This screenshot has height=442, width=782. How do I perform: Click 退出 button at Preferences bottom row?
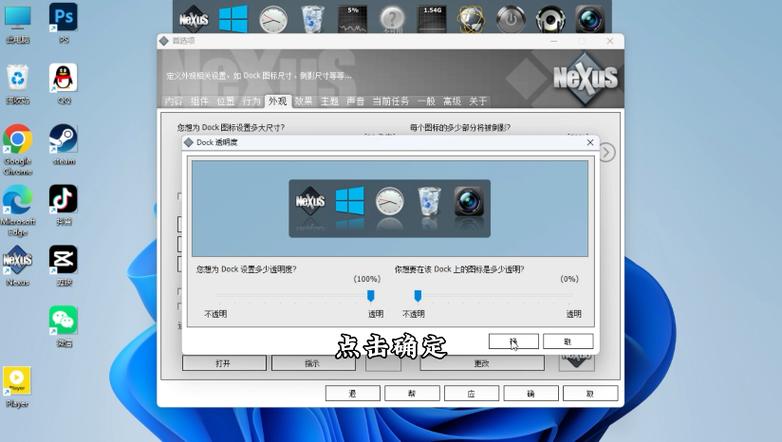353,393
